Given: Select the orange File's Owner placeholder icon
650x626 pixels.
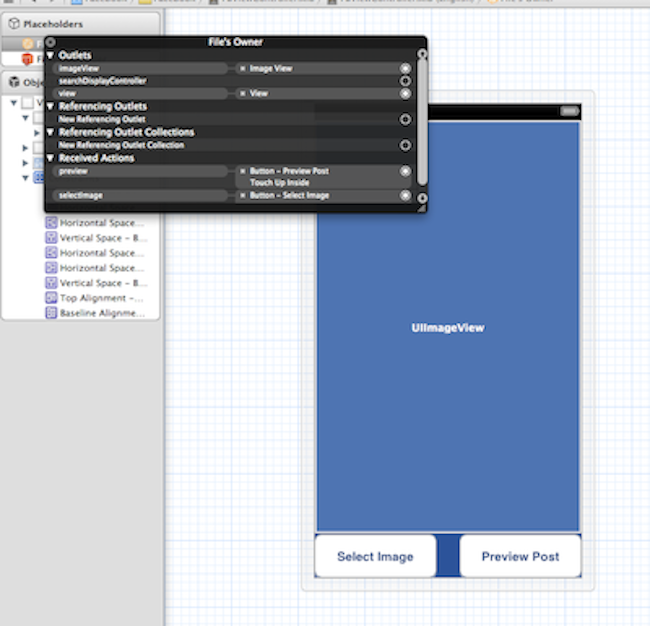Looking at the screenshot, I should point(28,43).
